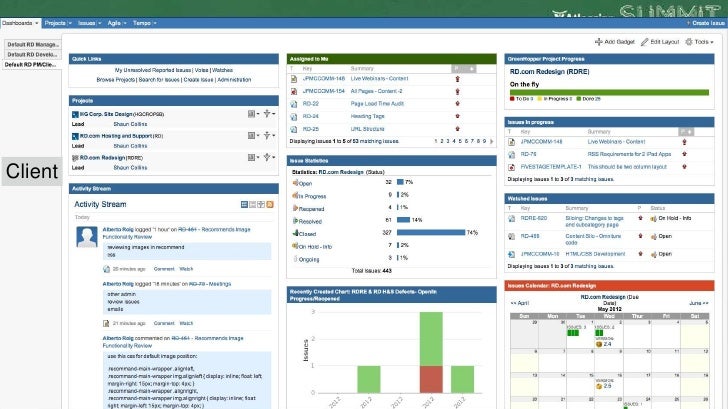Viewport: 728px width, 409px height.
Task: Click In Progress status in Issue Statistics
Action: click(x=312, y=196)
